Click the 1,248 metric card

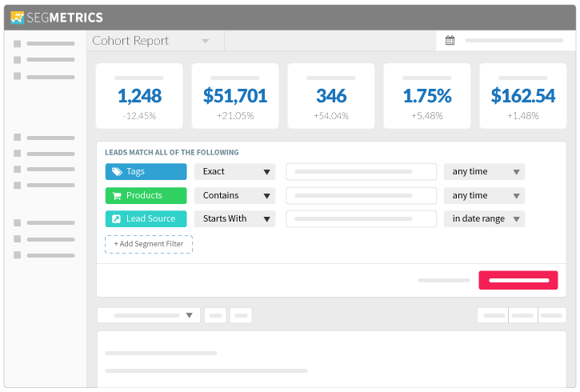click(x=139, y=96)
